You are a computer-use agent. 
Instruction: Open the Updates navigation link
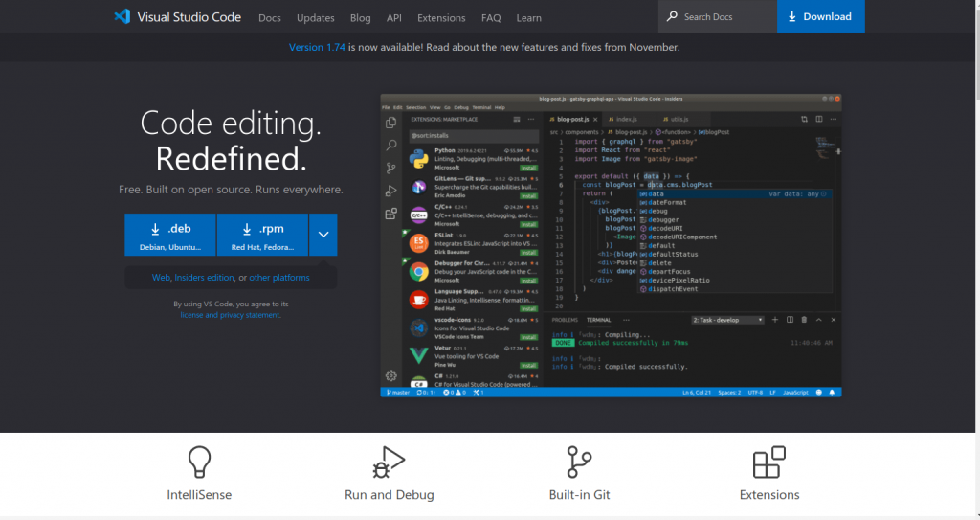coord(315,18)
